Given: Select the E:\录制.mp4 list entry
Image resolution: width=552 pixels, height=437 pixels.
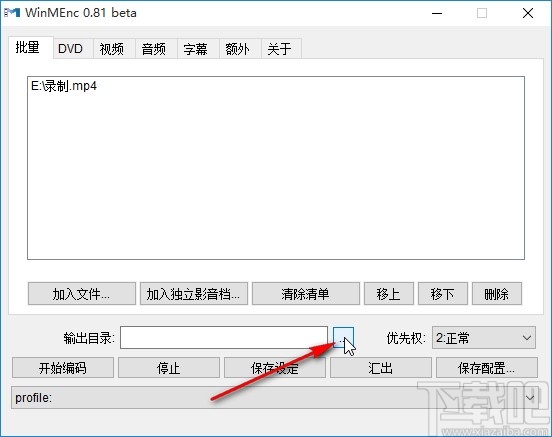Looking at the screenshot, I should tap(64, 86).
